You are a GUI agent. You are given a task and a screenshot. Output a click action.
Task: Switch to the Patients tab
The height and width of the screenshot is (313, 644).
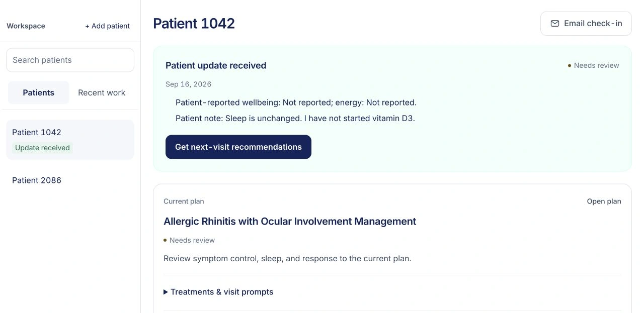click(x=39, y=92)
